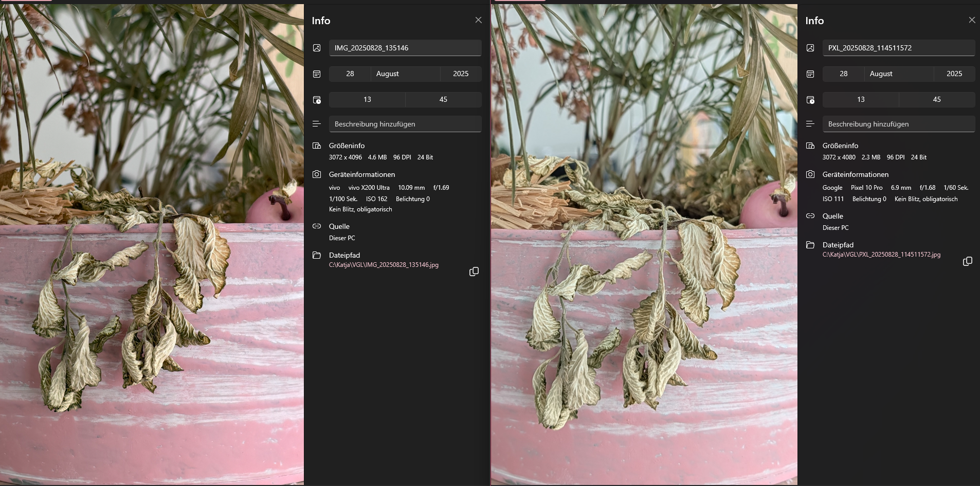
Task: Open file path link for IMG_20250828_135146.jpg
Action: (384, 265)
